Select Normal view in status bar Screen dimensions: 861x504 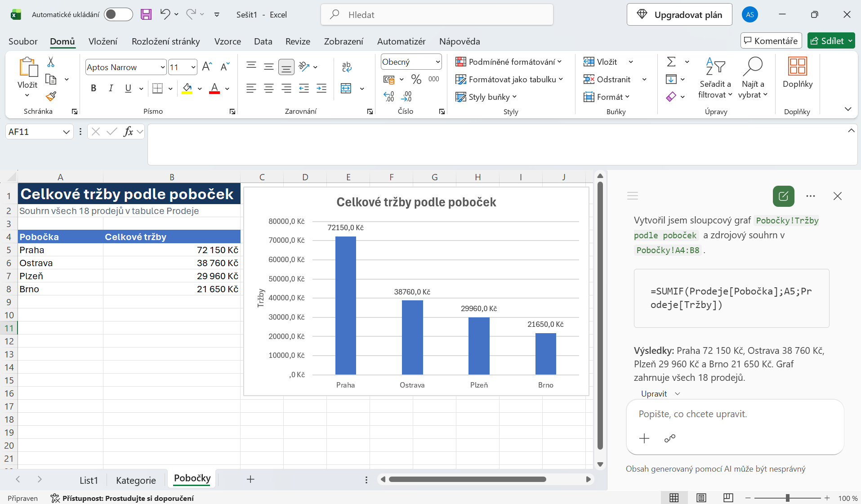tap(674, 498)
